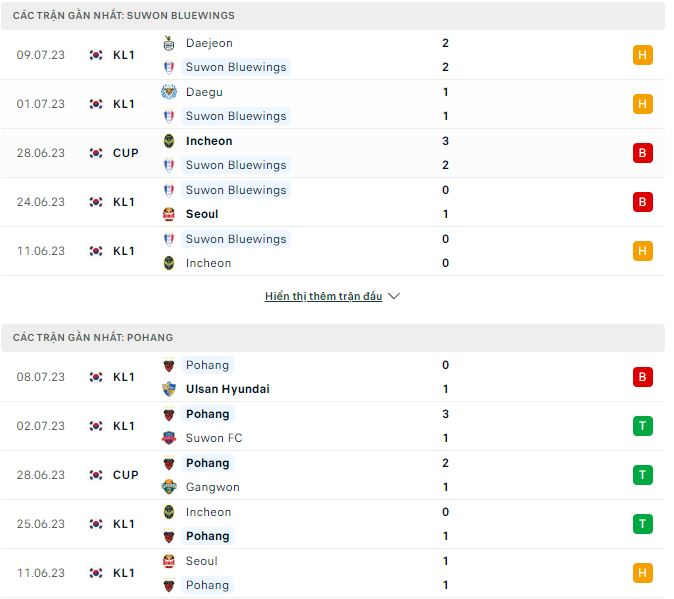
Task: Open Ulsan Hyundai team link
Action: tap(227, 389)
